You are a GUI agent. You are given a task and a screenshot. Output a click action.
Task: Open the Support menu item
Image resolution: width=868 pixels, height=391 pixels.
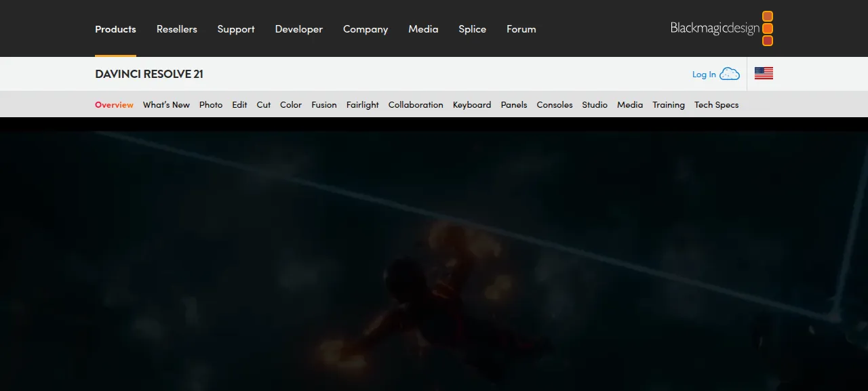pyautogui.click(x=236, y=29)
